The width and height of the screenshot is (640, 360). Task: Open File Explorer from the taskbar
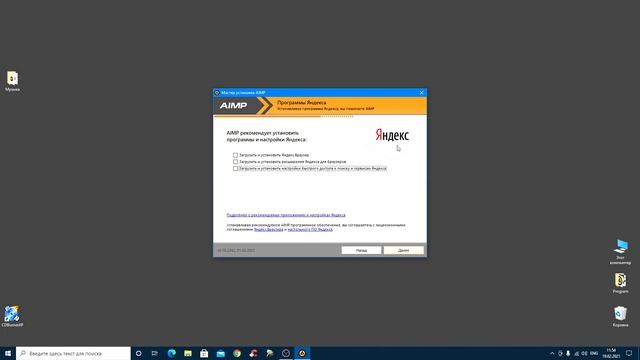click(x=188, y=353)
